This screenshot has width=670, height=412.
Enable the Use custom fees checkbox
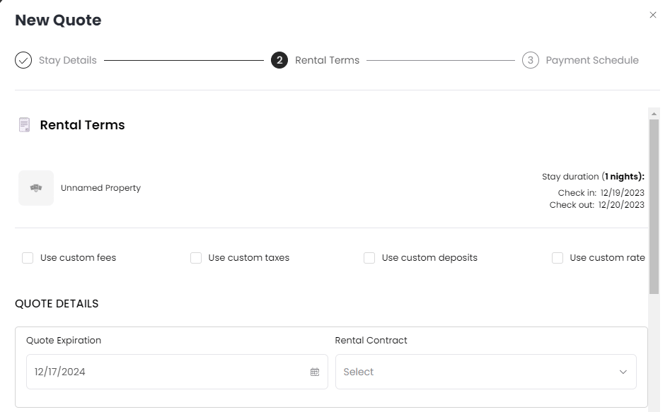pyautogui.click(x=28, y=258)
